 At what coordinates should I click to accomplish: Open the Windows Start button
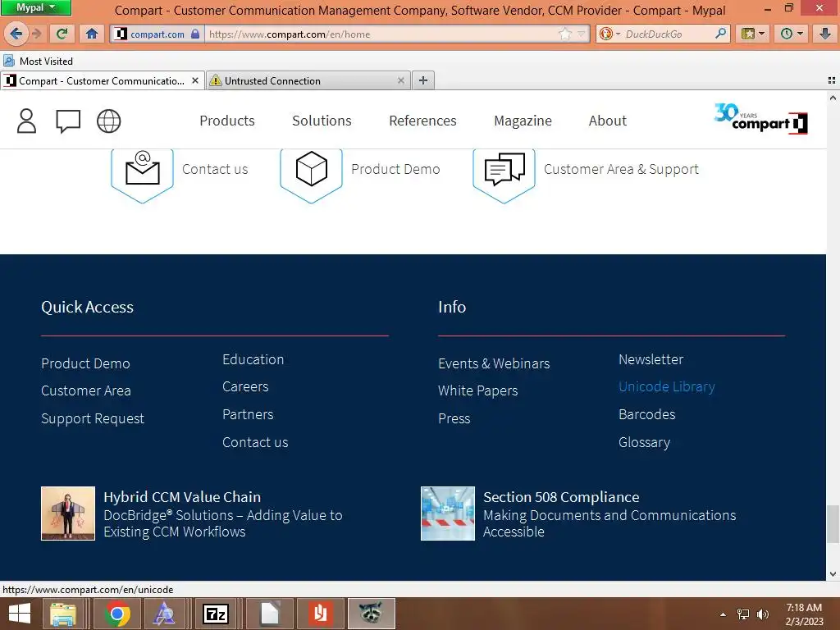[x=20, y=614]
